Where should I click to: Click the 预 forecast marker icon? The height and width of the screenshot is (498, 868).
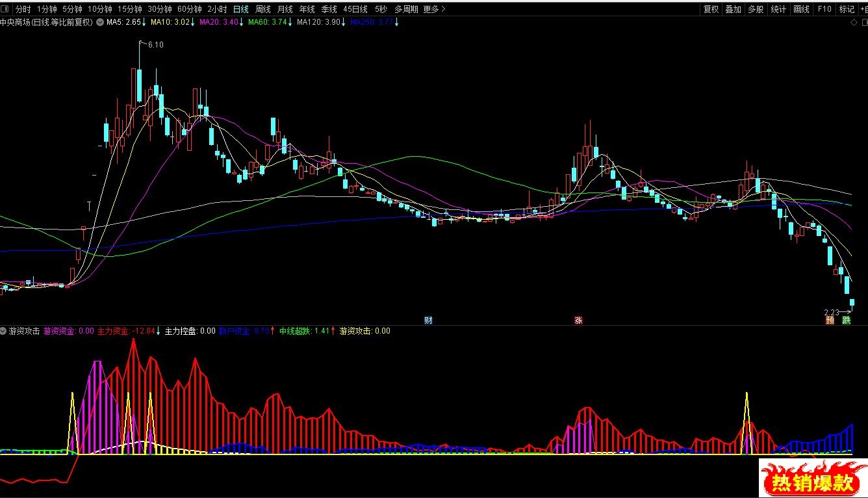(x=830, y=320)
